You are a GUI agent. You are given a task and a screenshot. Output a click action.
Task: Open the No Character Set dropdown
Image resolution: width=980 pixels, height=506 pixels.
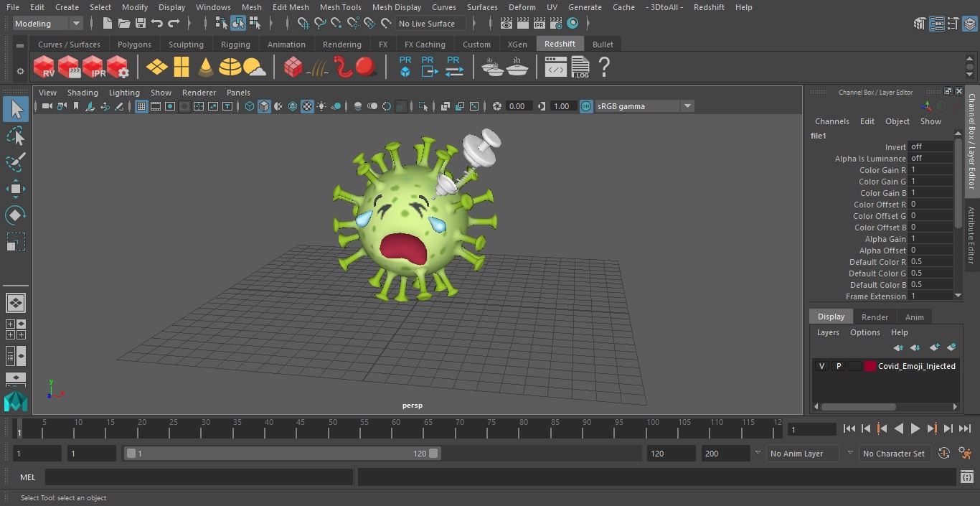(894, 454)
